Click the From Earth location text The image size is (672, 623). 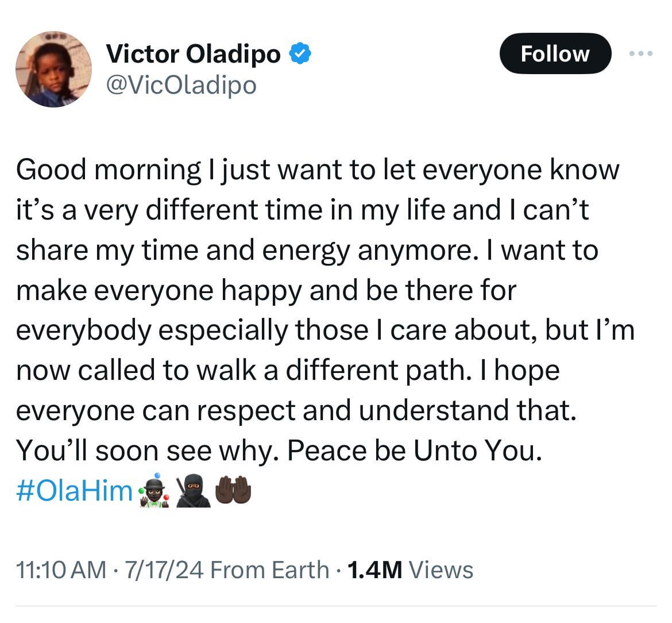[x=270, y=570]
